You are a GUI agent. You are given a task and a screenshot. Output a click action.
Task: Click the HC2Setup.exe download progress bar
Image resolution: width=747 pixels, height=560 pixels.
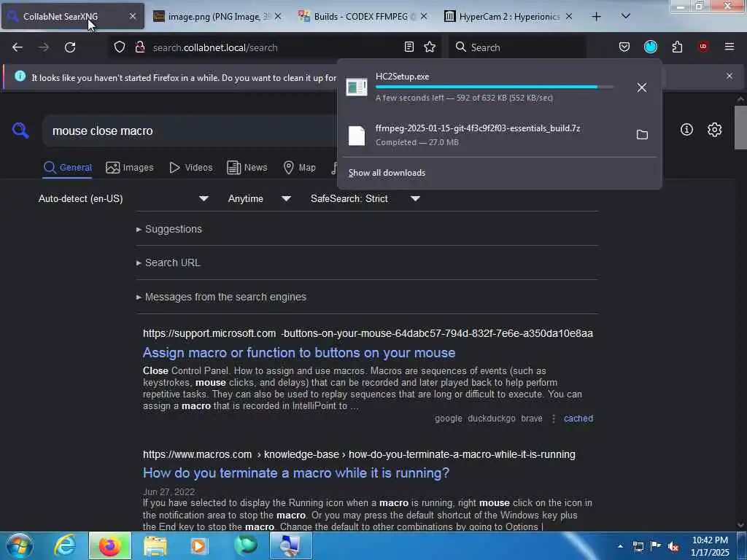pyautogui.click(x=494, y=87)
